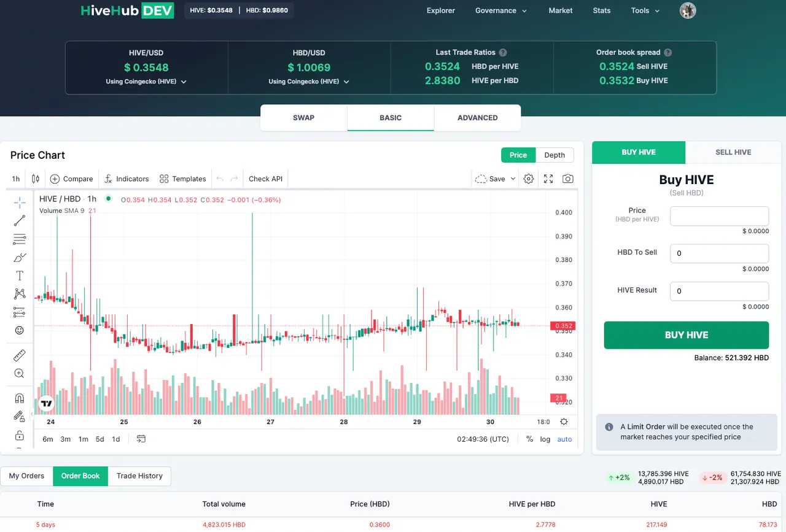Screen dimensions: 786x532
Task: Open chart timezone settings gear
Action: [x=564, y=422]
